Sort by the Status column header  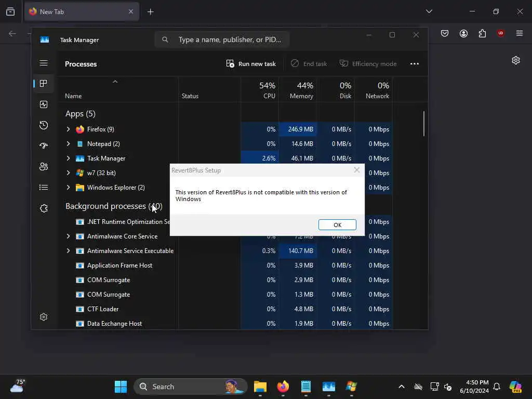point(209,90)
